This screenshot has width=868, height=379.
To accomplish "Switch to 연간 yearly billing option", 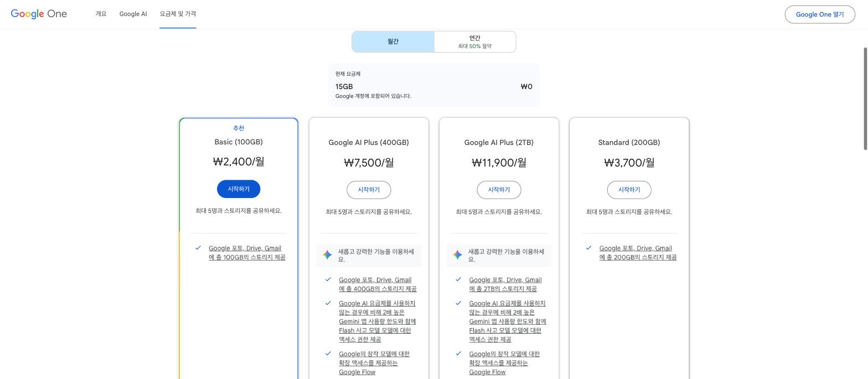I will [475, 41].
